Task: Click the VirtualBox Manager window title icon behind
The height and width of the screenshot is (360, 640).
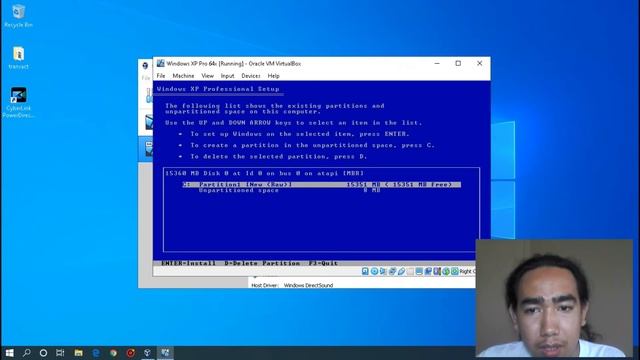Action: [145, 65]
